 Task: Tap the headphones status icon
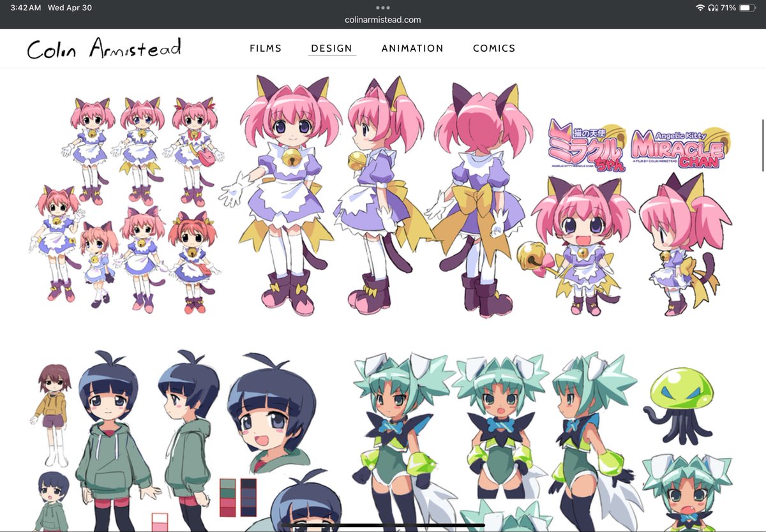tap(712, 8)
